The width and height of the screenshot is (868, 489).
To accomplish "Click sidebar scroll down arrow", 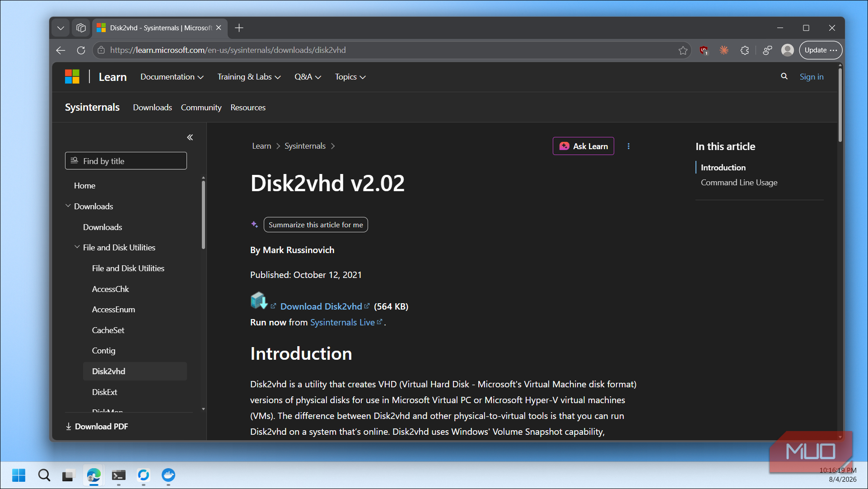I will tap(203, 409).
